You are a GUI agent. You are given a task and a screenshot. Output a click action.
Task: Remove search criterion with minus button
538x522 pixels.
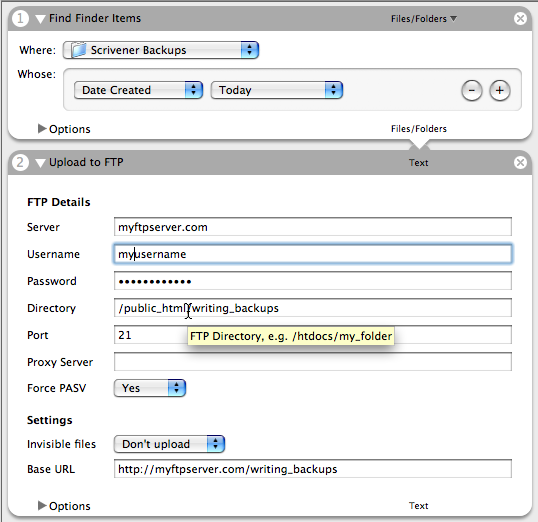(472, 91)
